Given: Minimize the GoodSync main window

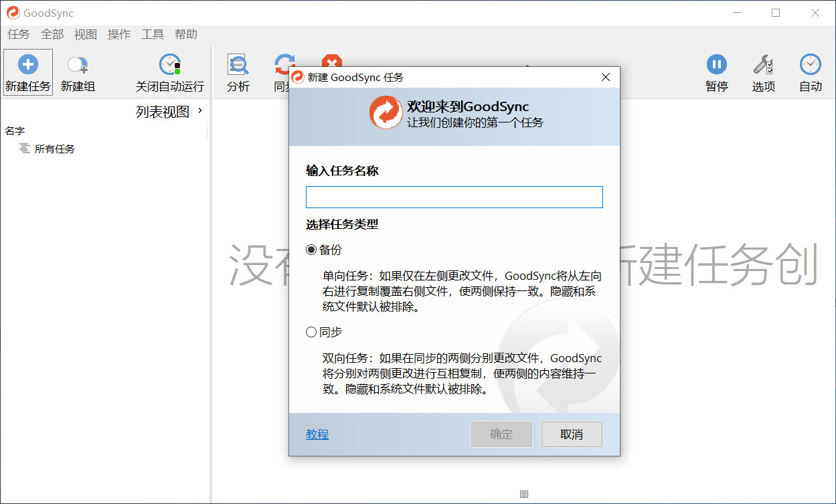Looking at the screenshot, I should (737, 13).
